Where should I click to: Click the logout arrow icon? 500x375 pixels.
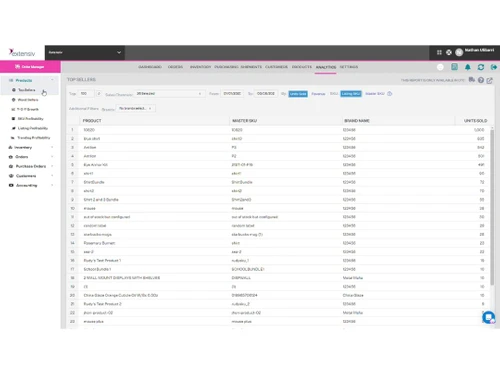(494, 67)
